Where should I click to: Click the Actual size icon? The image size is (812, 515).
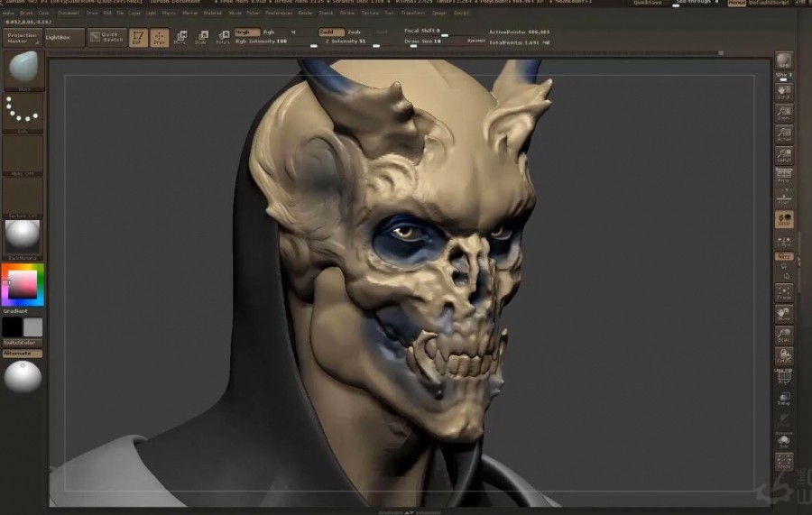[x=784, y=134]
